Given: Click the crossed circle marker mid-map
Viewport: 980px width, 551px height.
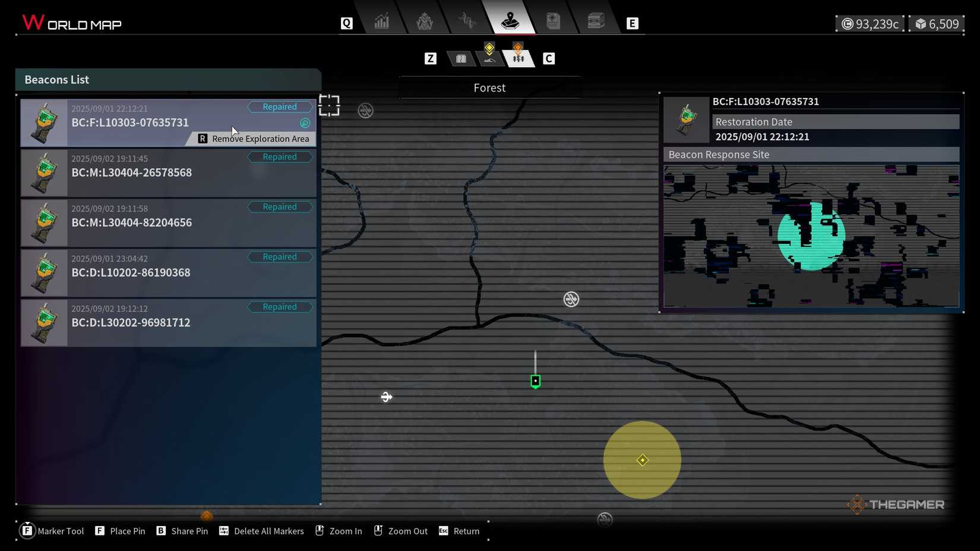Looking at the screenshot, I should click(x=571, y=299).
